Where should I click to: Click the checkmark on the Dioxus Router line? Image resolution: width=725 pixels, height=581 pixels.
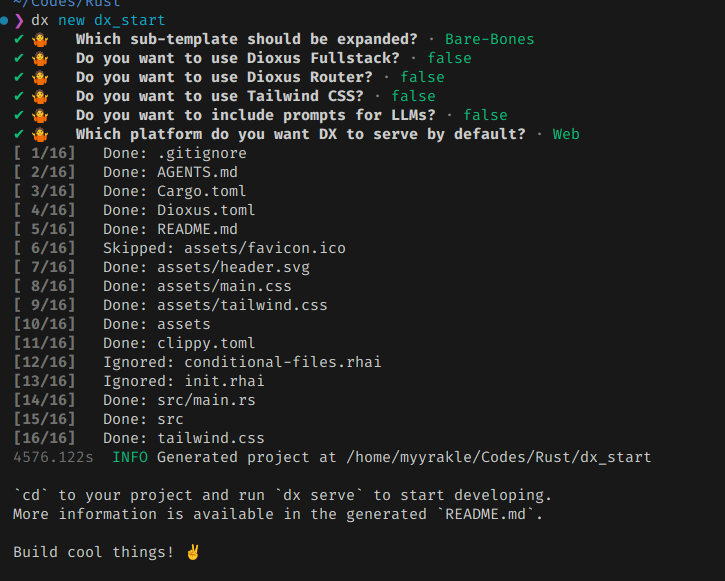[x=19, y=77]
